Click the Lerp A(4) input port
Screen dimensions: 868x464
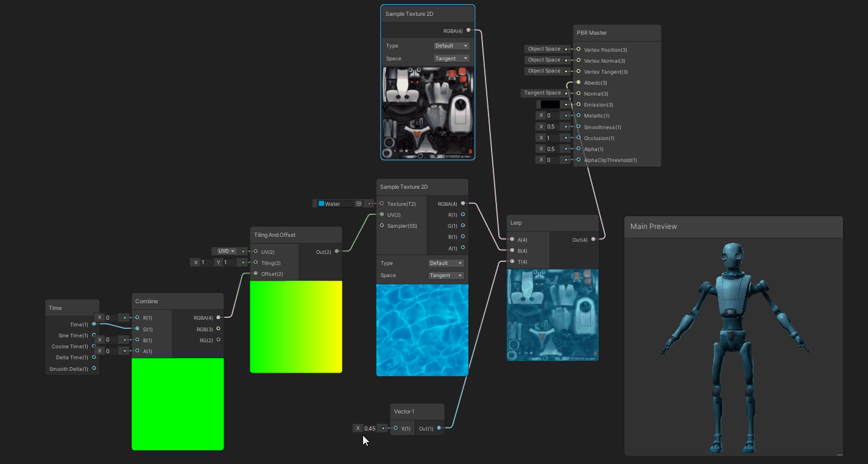click(512, 239)
